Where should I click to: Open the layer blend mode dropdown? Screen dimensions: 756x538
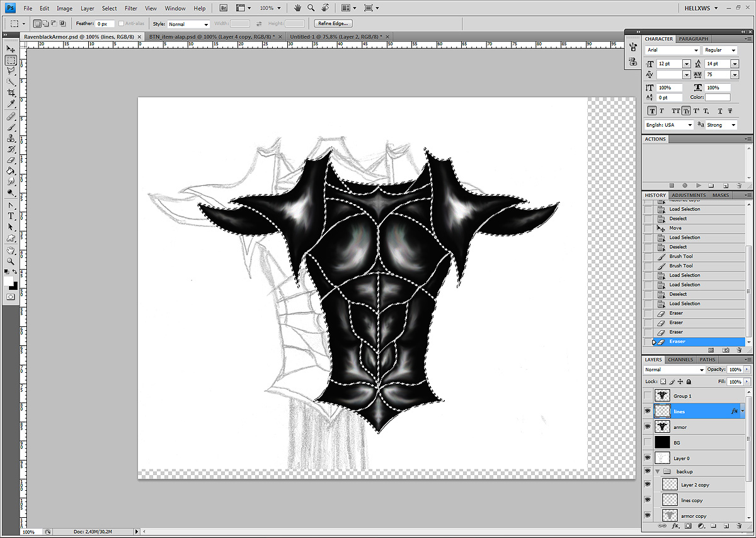pyautogui.click(x=675, y=370)
